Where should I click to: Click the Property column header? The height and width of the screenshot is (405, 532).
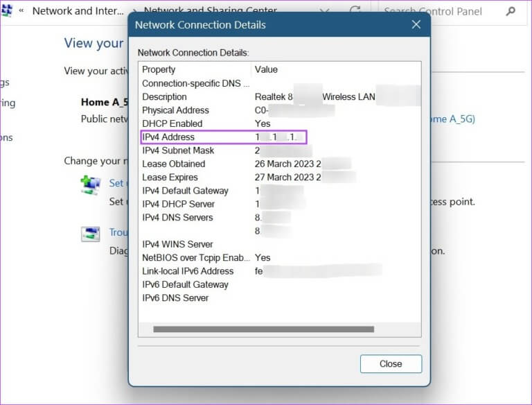(x=195, y=69)
